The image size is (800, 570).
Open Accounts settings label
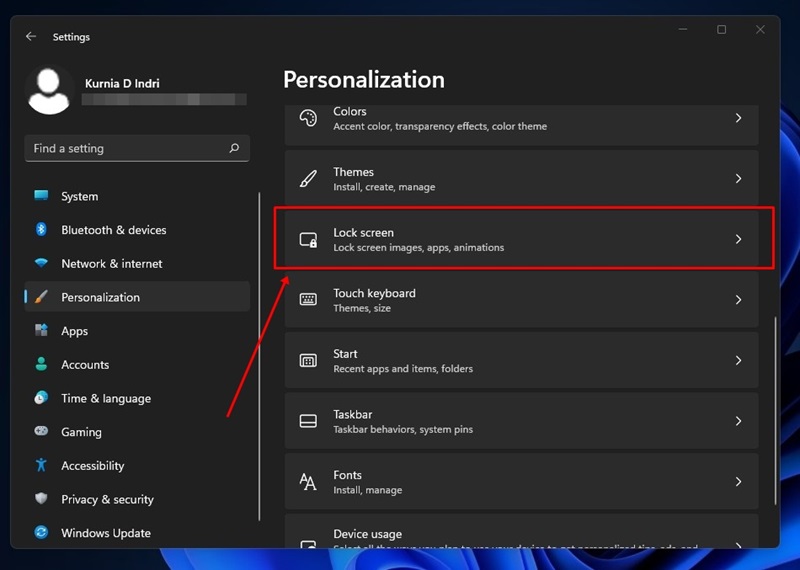(x=85, y=365)
